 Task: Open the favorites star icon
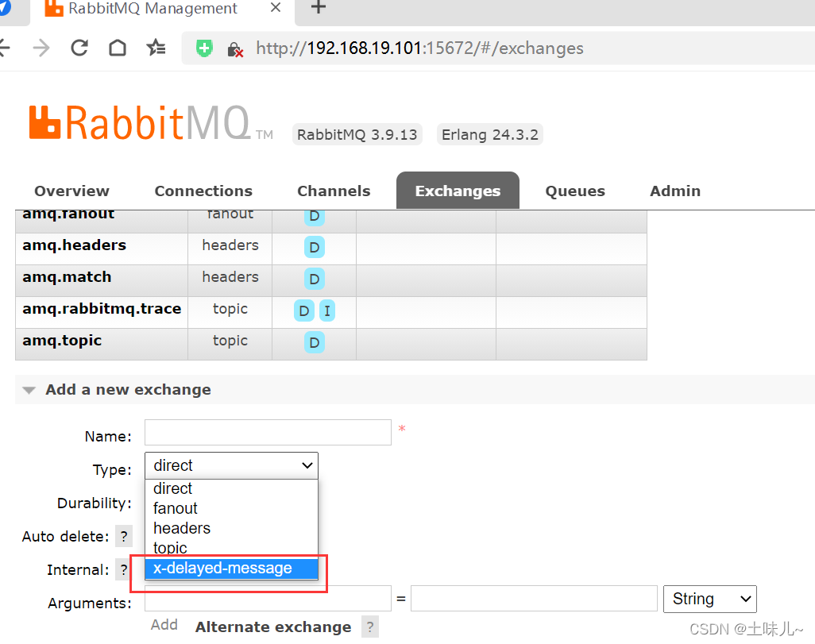click(x=156, y=48)
